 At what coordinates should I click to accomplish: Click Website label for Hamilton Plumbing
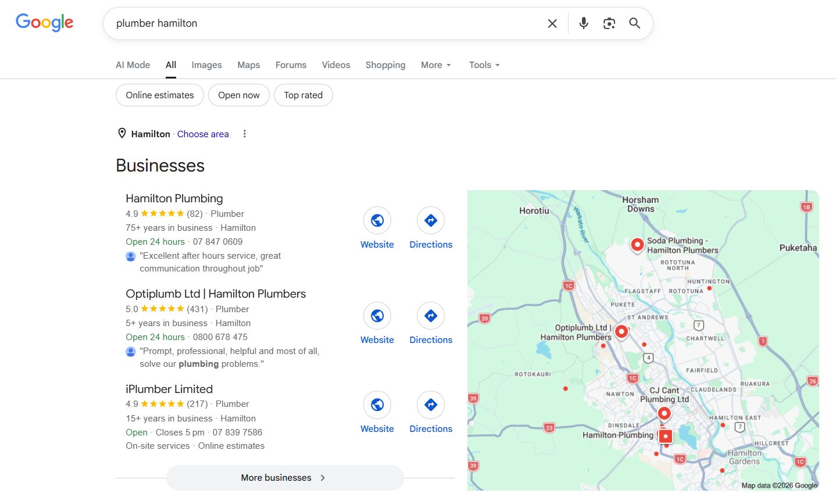click(377, 245)
